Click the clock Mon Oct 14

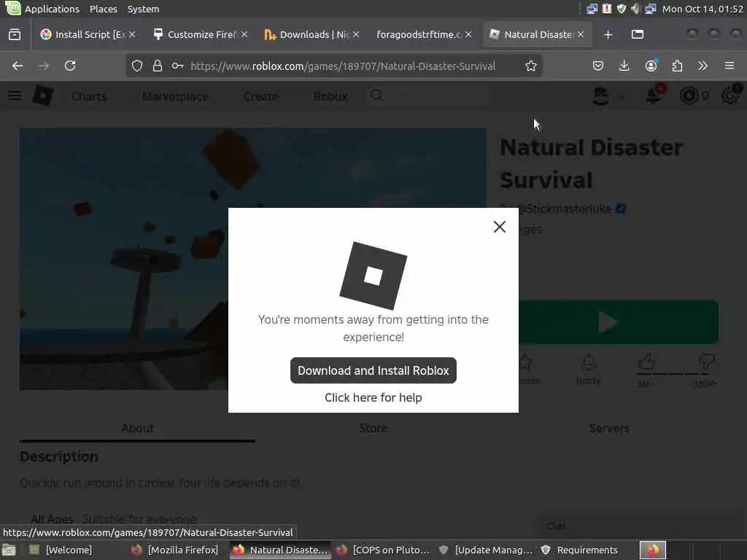(x=703, y=9)
